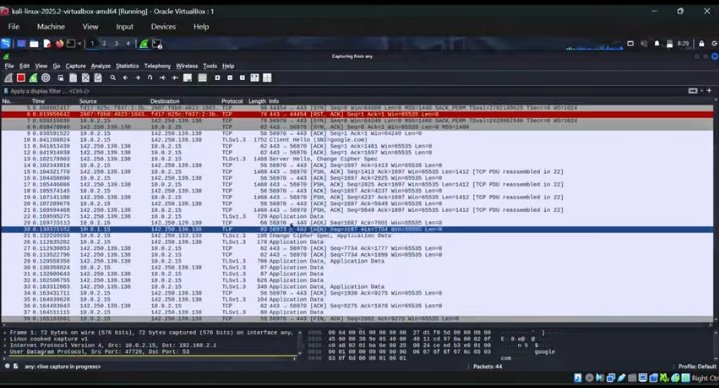
Task: Open Kali notifications bell icon
Action: click(x=657, y=44)
